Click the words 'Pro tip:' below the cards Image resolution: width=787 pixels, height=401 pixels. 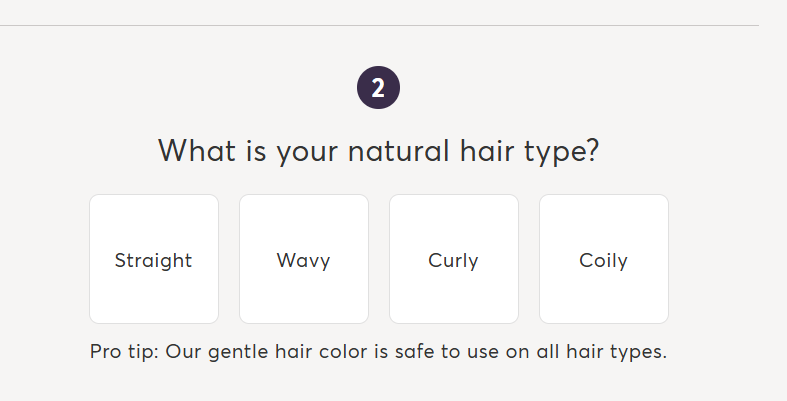(x=123, y=352)
